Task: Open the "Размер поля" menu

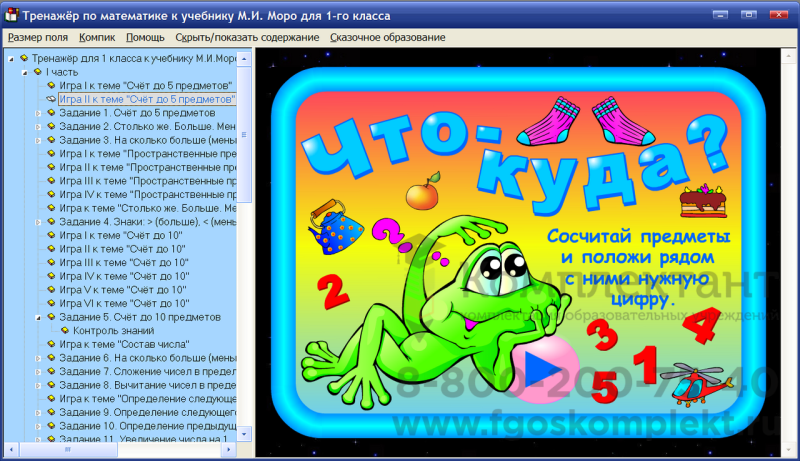Action: point(38,37)
